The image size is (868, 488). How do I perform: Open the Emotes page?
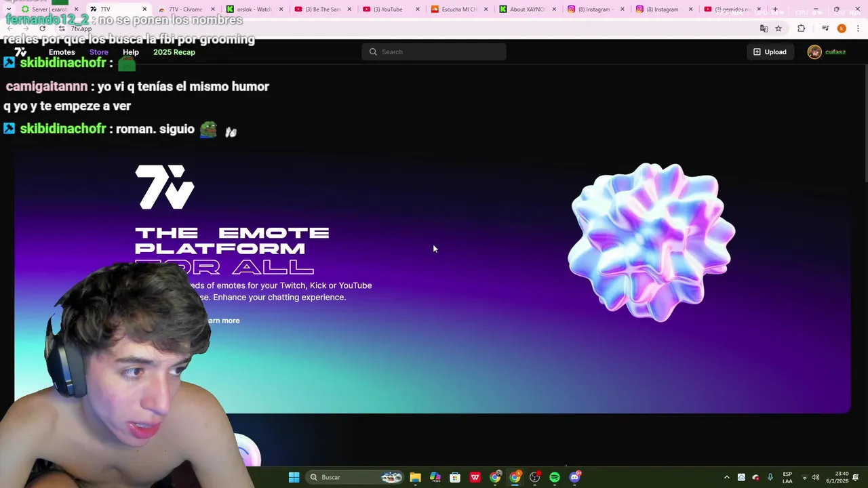click(62, 52)
